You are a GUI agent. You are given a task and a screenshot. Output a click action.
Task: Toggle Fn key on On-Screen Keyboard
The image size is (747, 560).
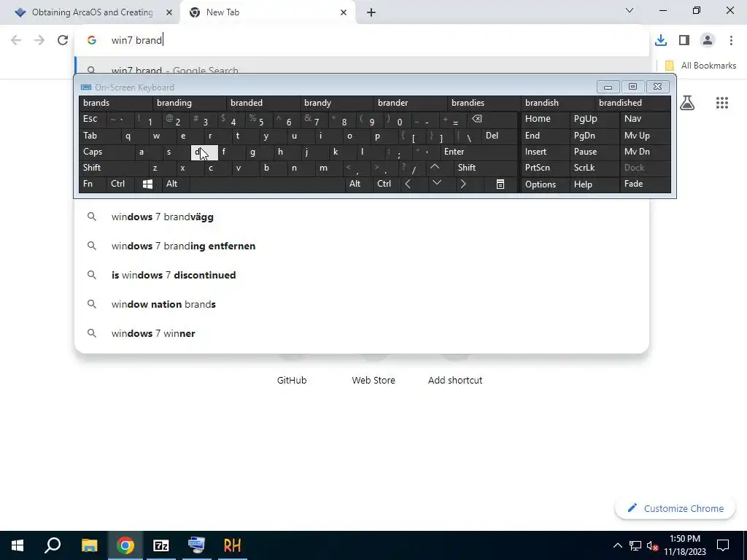point(93,184)
